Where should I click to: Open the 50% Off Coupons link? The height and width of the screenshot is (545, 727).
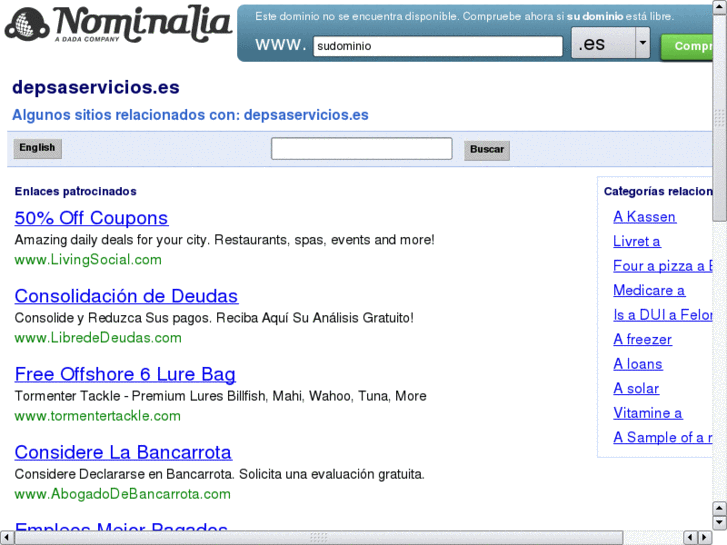pos(91,218)
